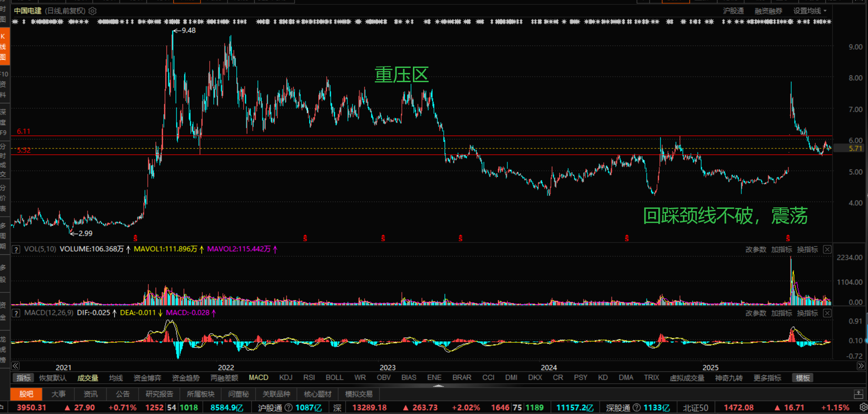This screenshot has width=868, height=414.
Task: Open chart settings gear beside 中国电建 title
Action: coord(92,11)
